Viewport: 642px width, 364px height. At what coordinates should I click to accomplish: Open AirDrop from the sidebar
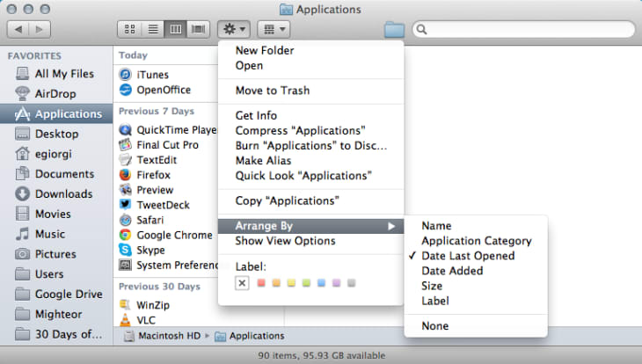[56, 94]
